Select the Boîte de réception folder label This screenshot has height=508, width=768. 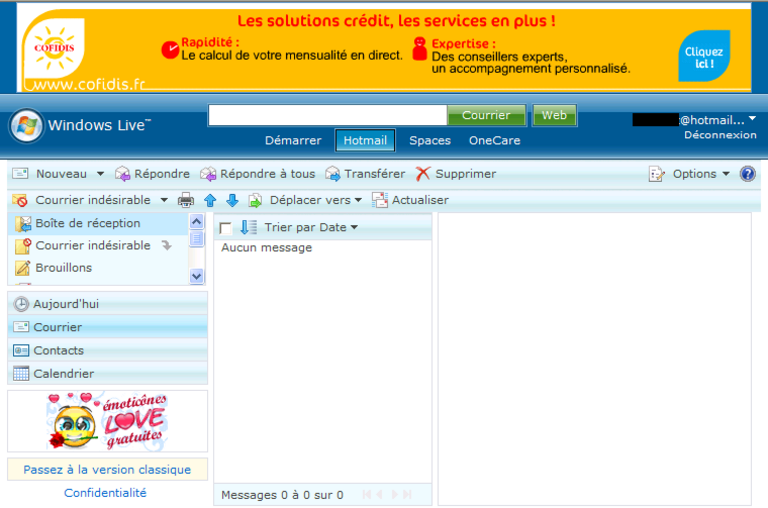click(x=88, y=223)
